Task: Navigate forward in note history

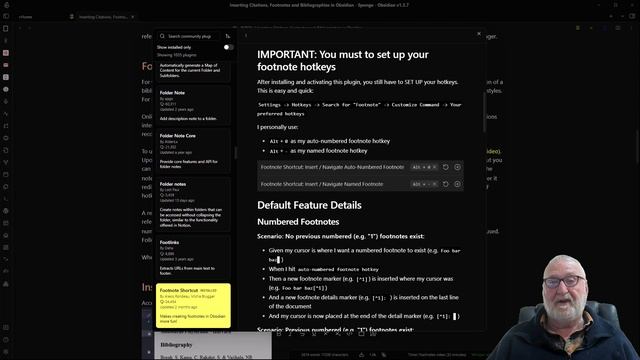Action: pos(29,28)
